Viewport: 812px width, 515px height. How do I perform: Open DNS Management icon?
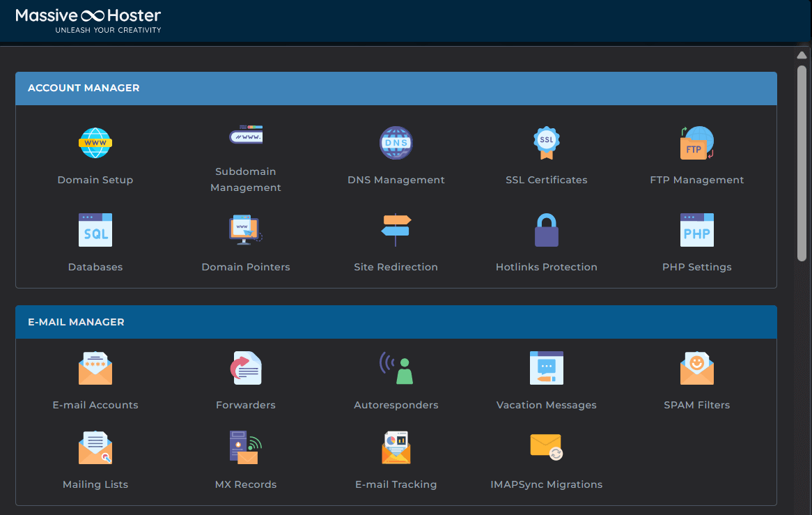(x=396, y=144)
